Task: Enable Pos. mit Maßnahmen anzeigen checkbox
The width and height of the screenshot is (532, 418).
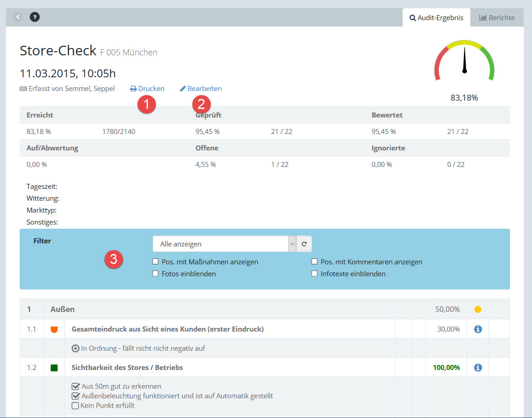Action: [156, 262]
